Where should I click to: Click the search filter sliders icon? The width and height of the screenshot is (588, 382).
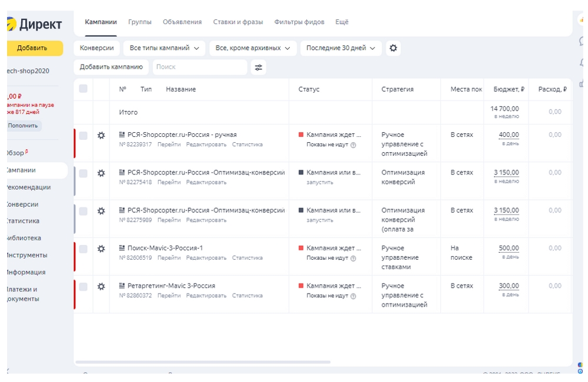coord(258,67)
